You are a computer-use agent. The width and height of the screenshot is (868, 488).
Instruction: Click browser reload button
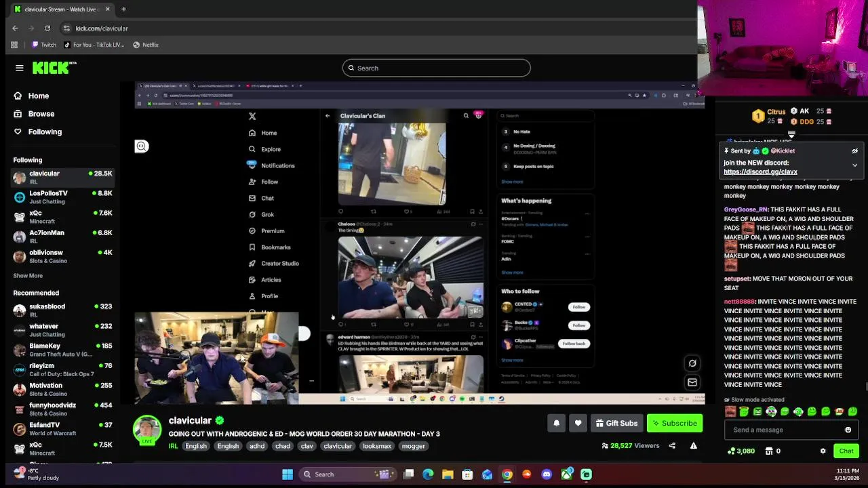(47, 28)
